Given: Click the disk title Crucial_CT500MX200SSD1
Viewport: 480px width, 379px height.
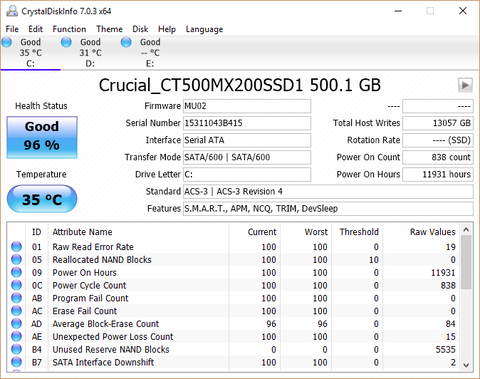Looking at the screenshot, I should [x=201, y=85].
